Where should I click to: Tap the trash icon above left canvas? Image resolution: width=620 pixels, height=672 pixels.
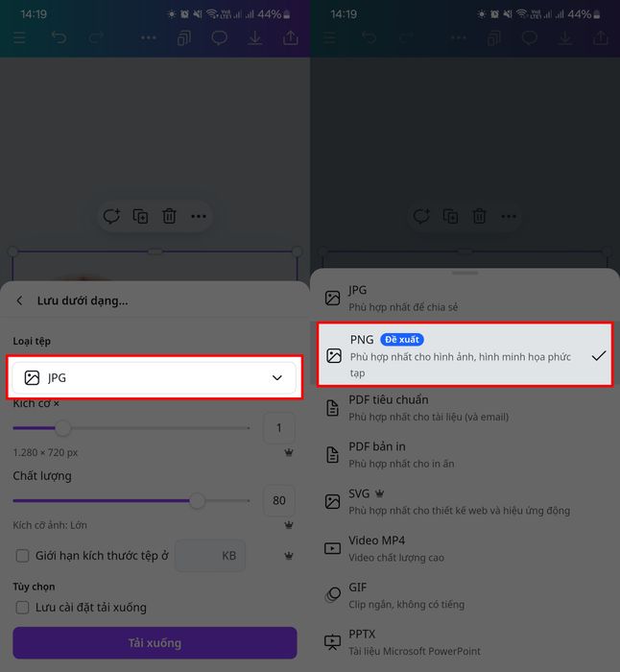pyautogui.click(x=169, y=216)
